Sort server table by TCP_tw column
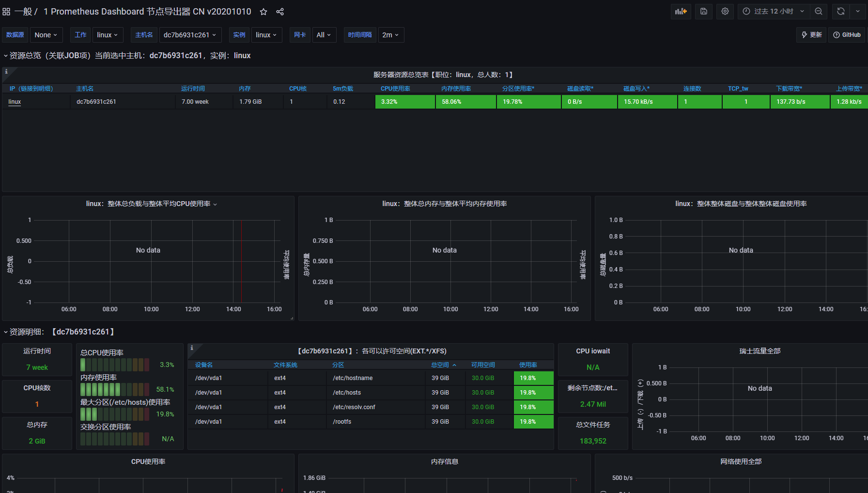This screenshot has width=868, height=493. (738, 89)
